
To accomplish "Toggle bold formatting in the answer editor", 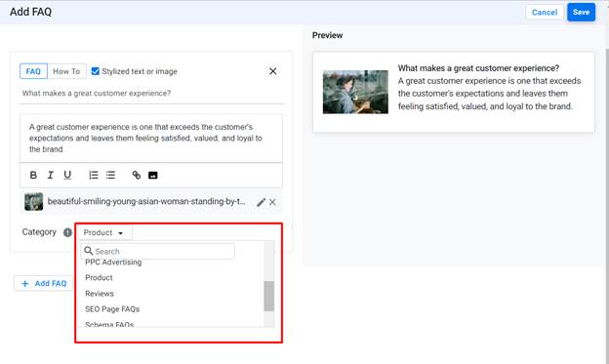I will point(33,176).
